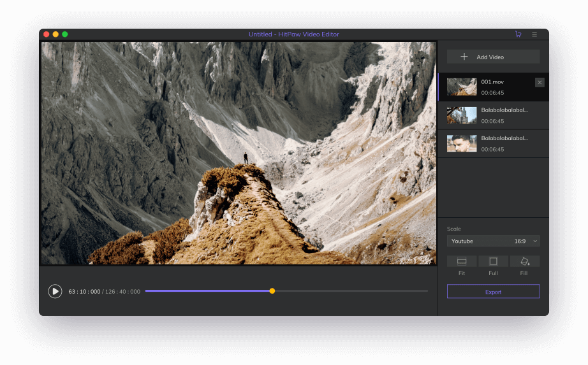Jump to the unplayed gray section of the progress bar
Image resolution: width=588 pixels, height=365 pixels.
click(351, 291)
